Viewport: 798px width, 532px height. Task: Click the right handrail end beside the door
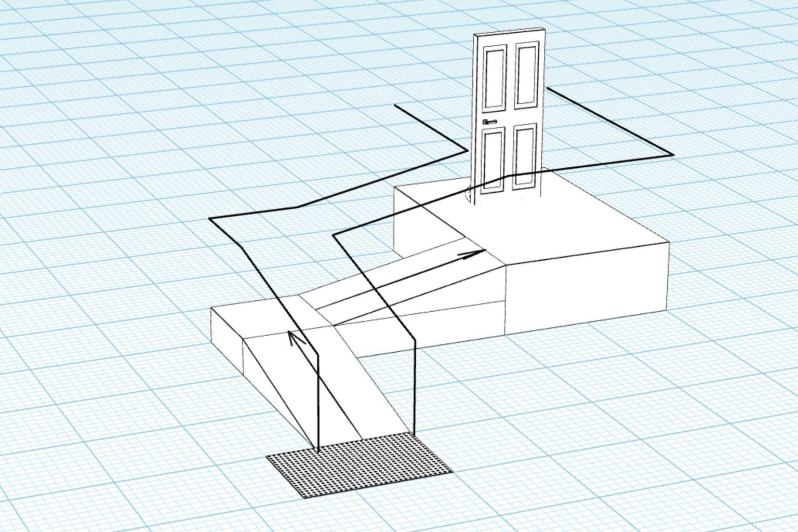[548, 88]
